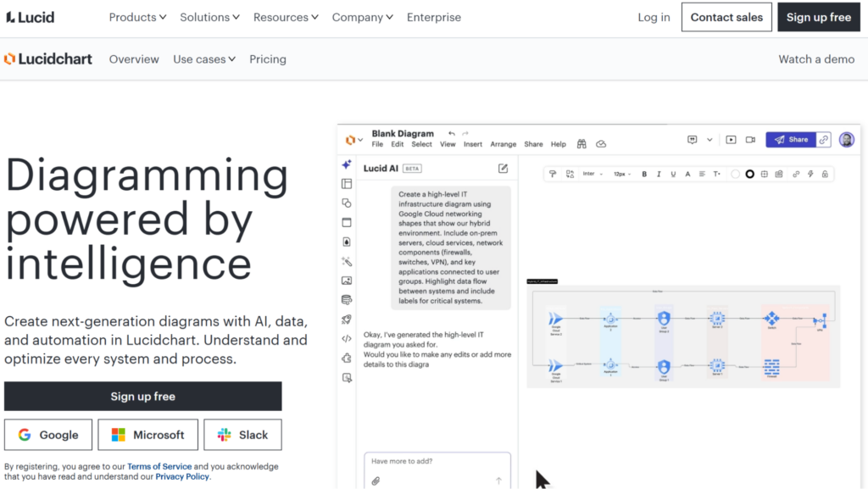Viewport: 868px width, 489px height.
Task: Toggle underline formatting in diagram toolbar
Action: [x=673, y=174]
